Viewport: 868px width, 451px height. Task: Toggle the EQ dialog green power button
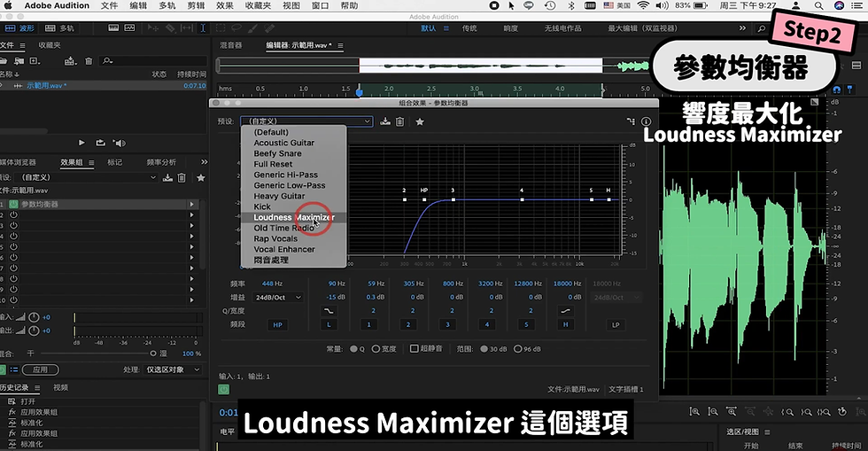point(223,390)
